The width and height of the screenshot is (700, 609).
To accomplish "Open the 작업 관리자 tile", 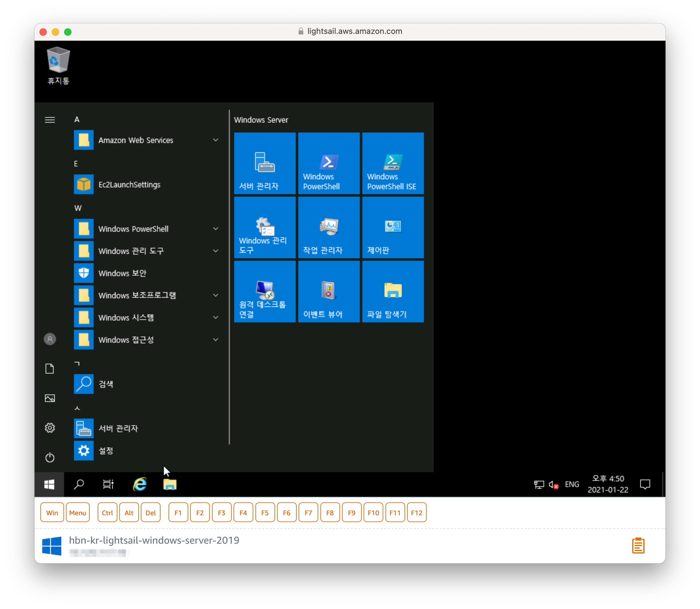I will pos(329,227).
